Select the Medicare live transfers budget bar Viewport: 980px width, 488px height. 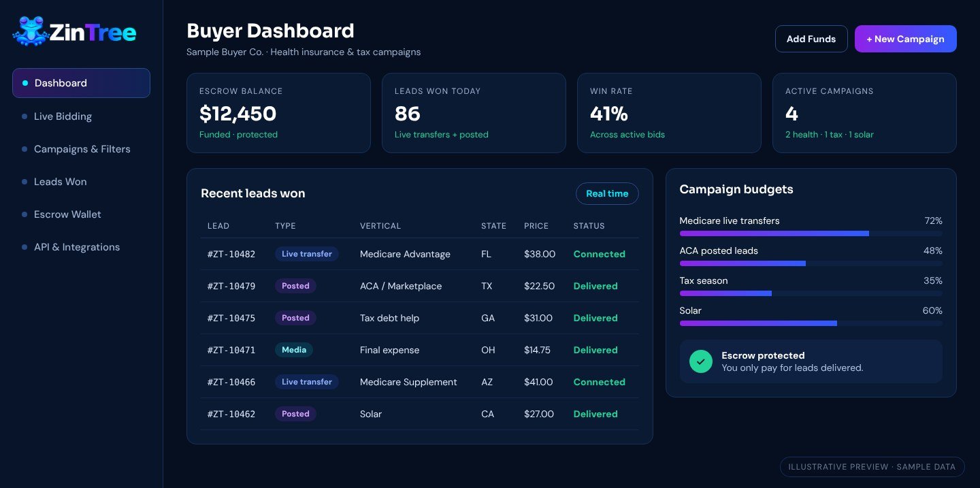pyautogui.click(x=811, y=233)
